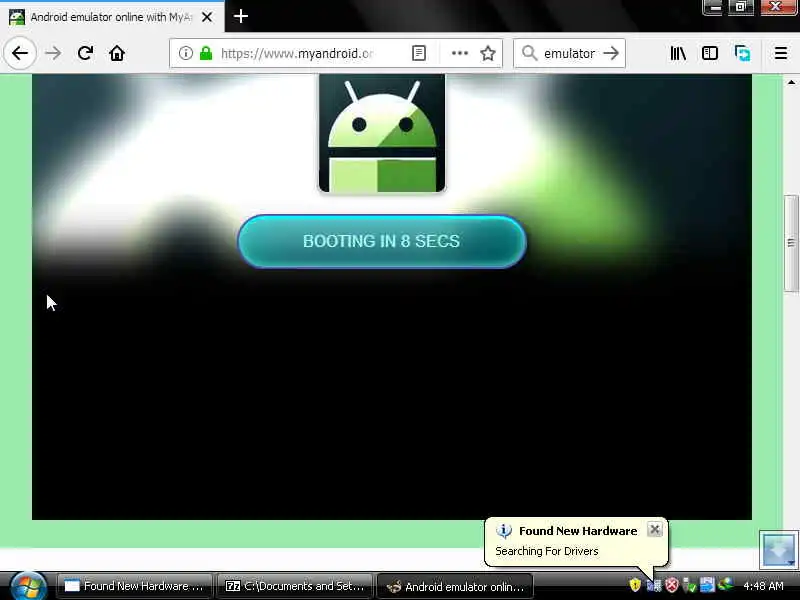Dismiss the Found New Hardware balloon
Image resolution: width=800 pixels, height=600 pixels.
(x=655, y=530)
